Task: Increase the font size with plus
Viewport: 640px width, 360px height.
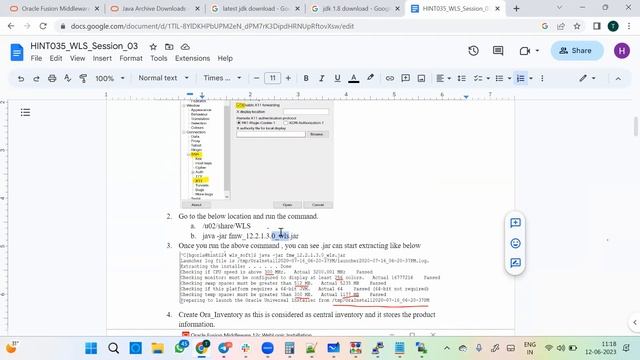Action: click(x=288, y=78)
